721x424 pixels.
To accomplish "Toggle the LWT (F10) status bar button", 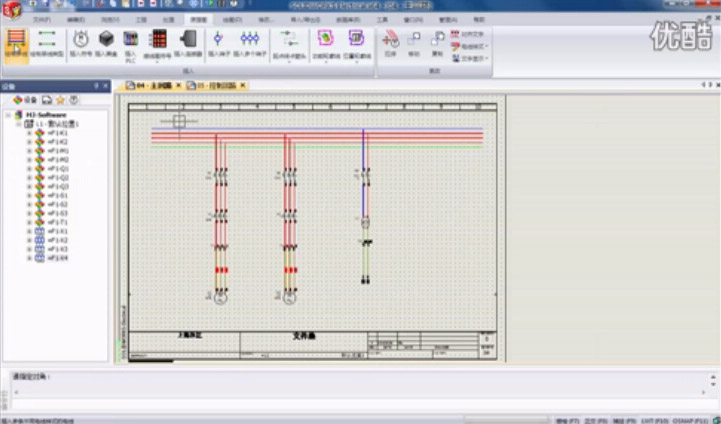I will pyautogui.click(x=655, y=421).
